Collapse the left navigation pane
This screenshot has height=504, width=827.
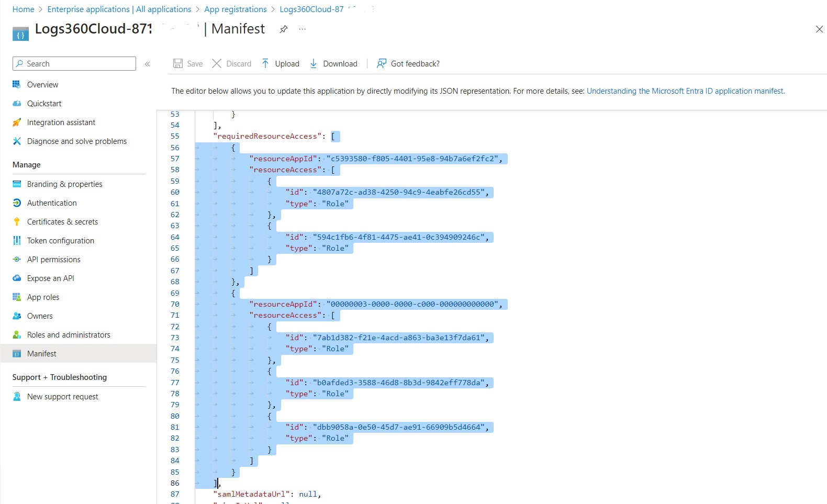[x=148, y=63]
